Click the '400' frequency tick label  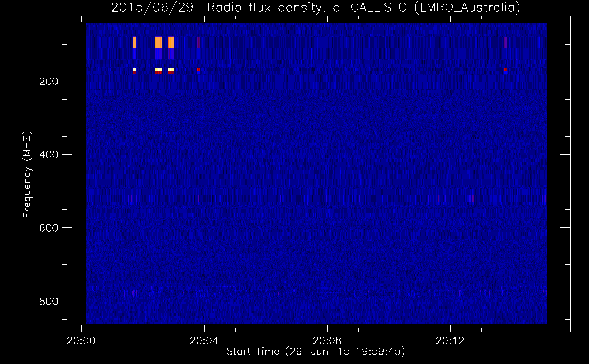coord(49,155)
